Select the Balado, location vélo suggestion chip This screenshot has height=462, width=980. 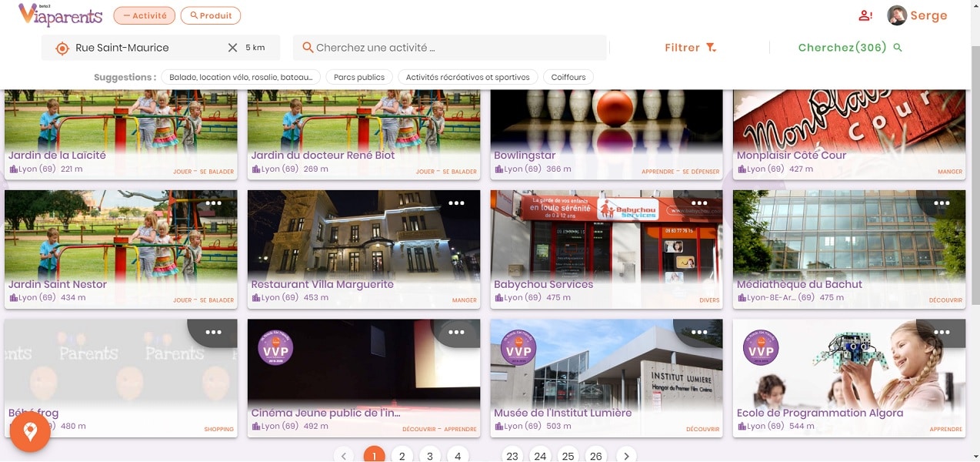pyautogui.click(x=242, y=77)
